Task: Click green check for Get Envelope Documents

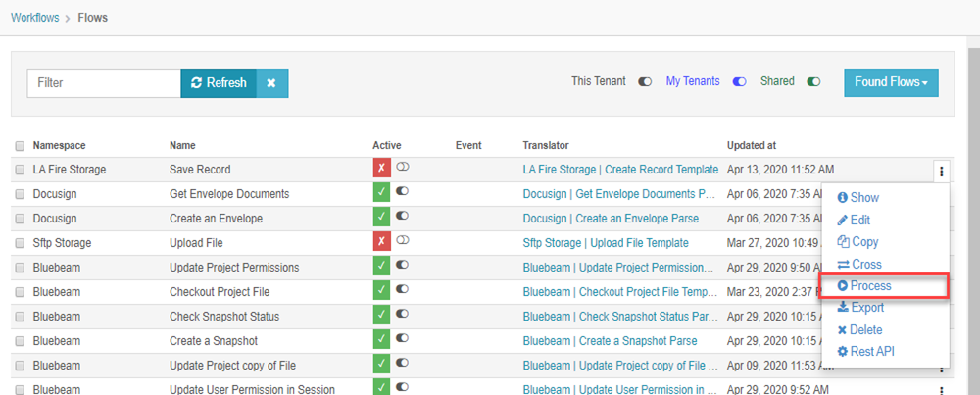Action: 381,194
